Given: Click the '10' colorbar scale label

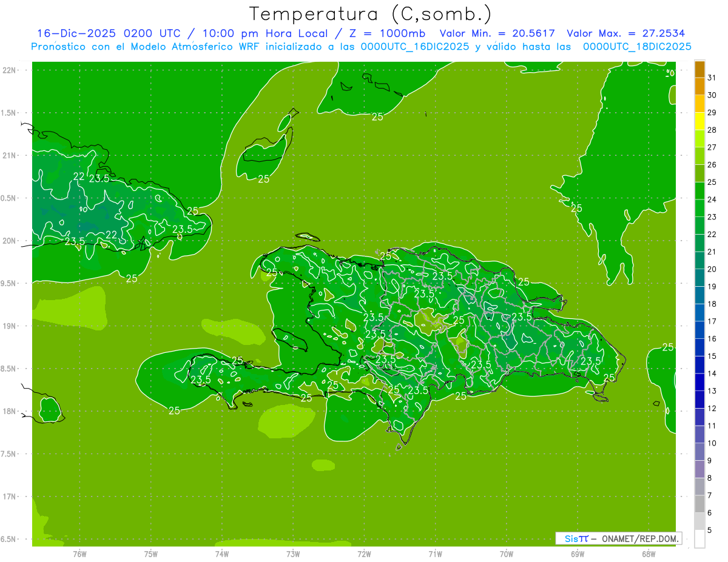Looking at the screenshot, I should [x=712, y=443].
